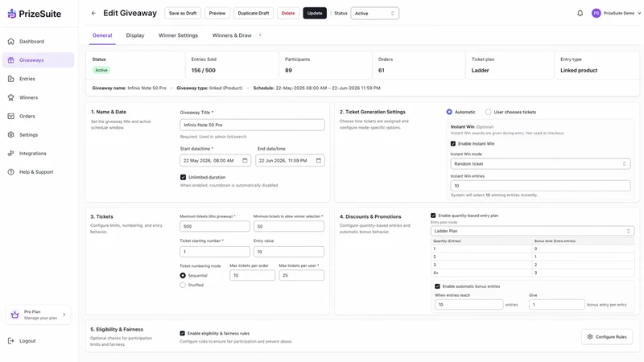Click the Instant Win entries input field

coord(540,186)
